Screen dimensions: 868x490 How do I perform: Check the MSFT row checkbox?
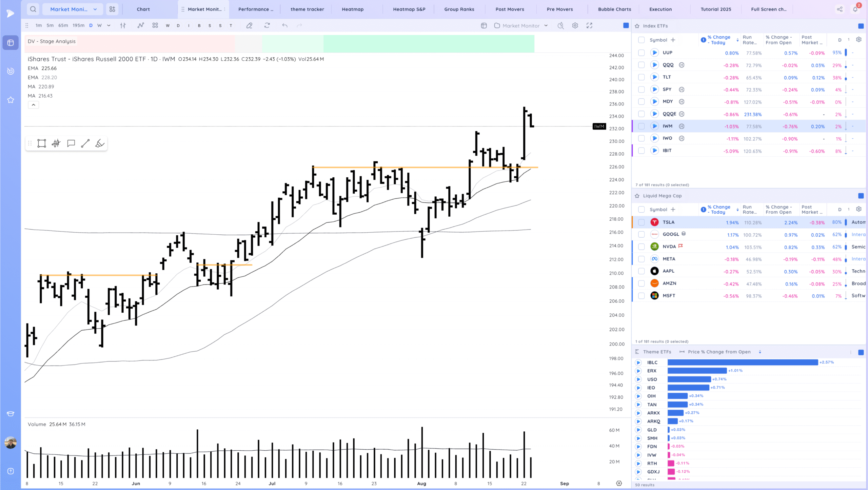(641, 296)
